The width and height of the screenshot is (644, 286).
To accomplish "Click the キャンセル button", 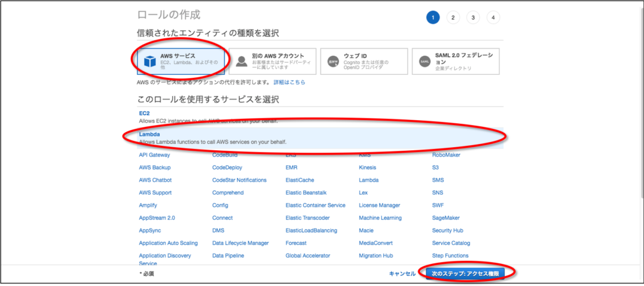I will tap(402, 273).
